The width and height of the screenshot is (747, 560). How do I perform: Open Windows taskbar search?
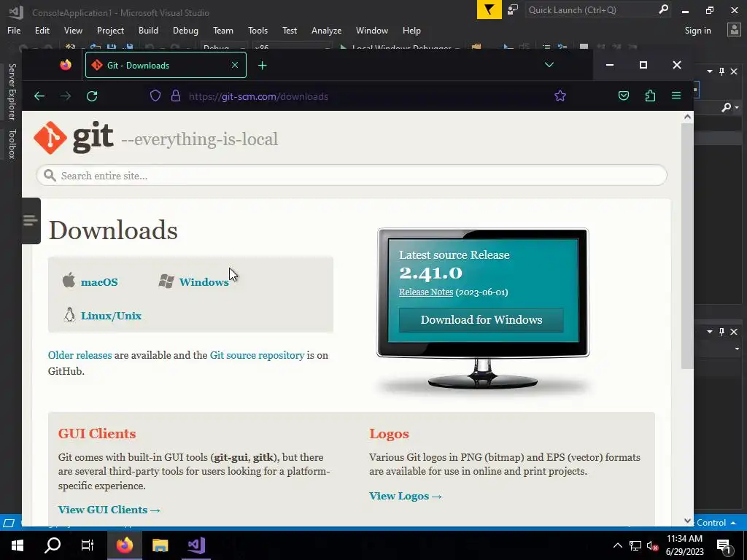[53, 545]
